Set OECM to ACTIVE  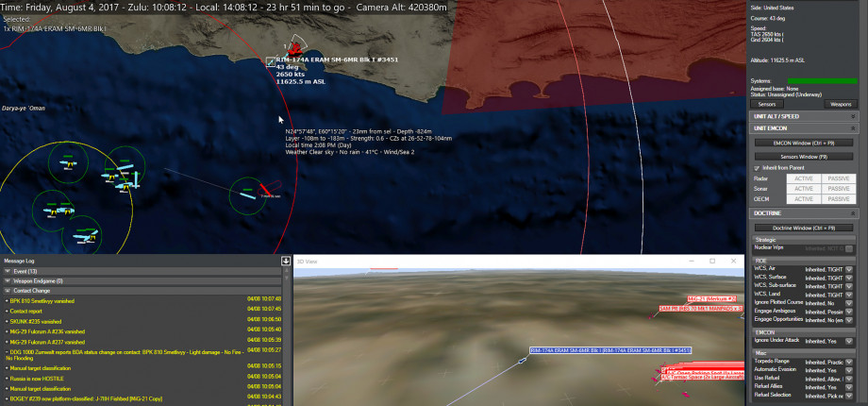(x=803, y=199)
